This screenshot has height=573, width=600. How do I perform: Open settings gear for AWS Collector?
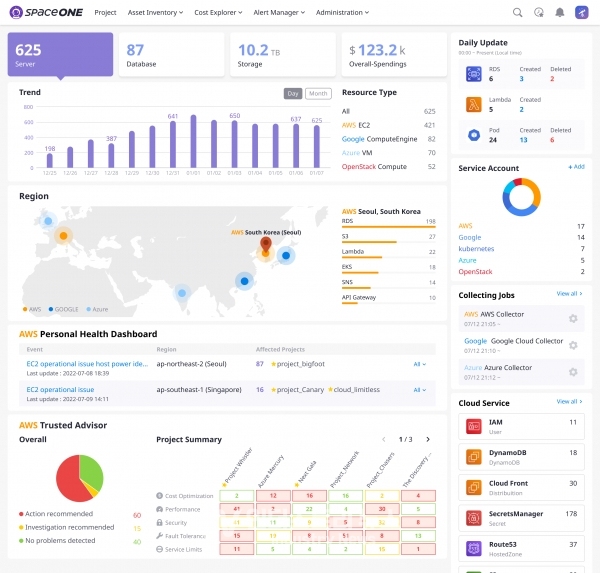pyautogui.click(x=573, y=318)
